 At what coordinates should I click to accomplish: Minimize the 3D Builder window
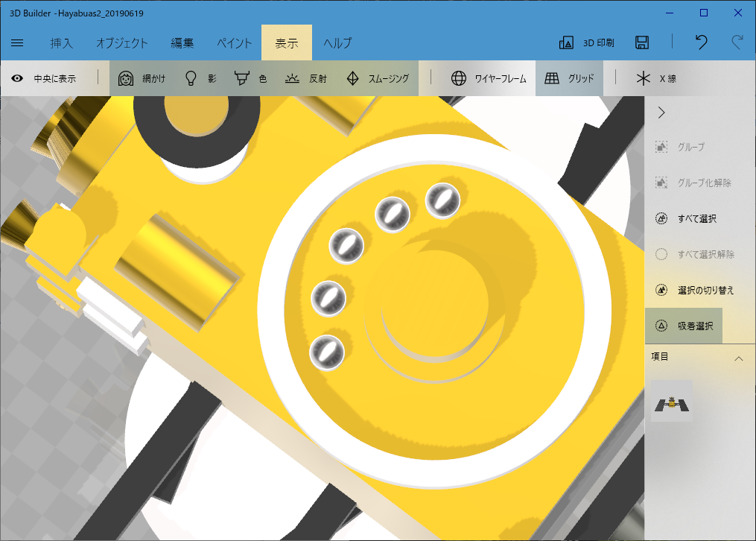click(670, 13)
